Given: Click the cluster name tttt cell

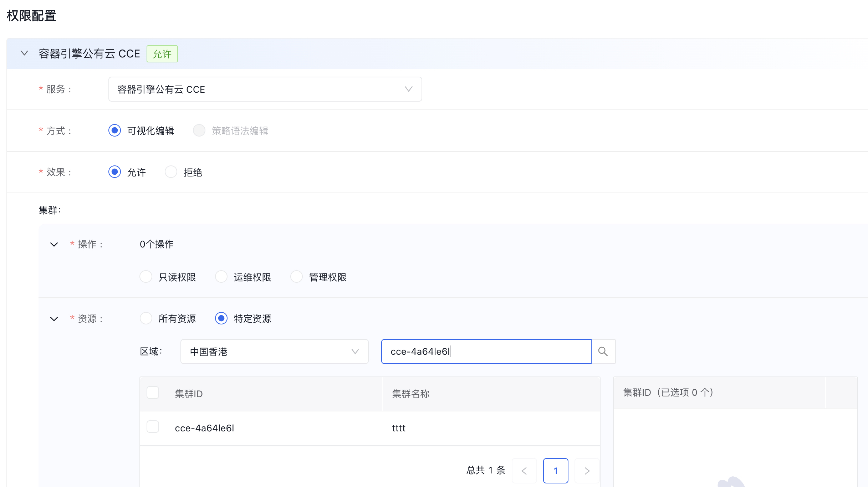Looking at the screenshot, I should [x=399, y=428].
